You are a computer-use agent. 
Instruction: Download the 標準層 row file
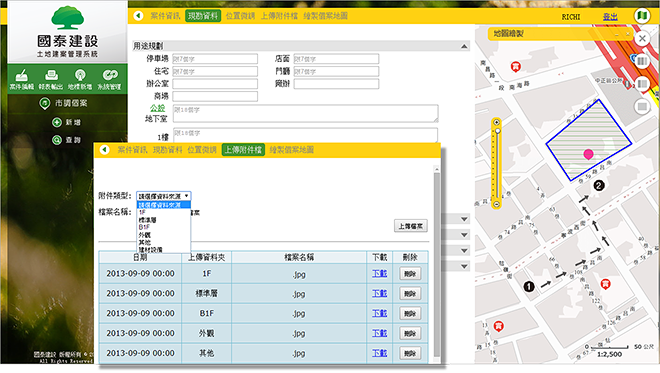(x=379, y=293)
